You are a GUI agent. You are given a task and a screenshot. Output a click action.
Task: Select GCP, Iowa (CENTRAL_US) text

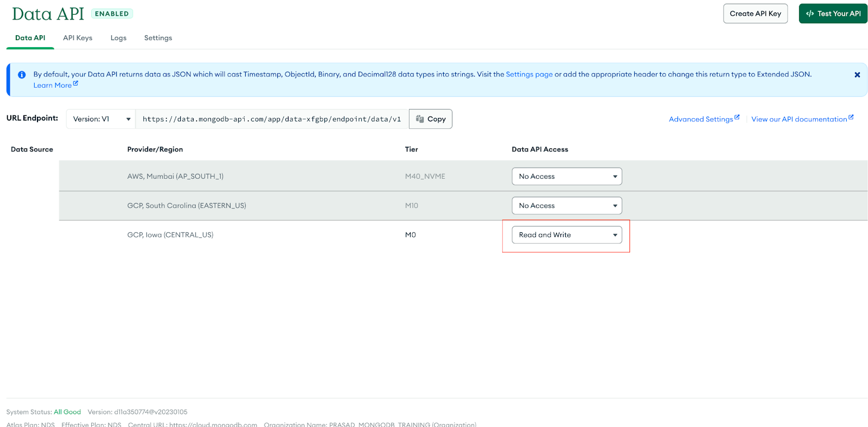(170, 235)
